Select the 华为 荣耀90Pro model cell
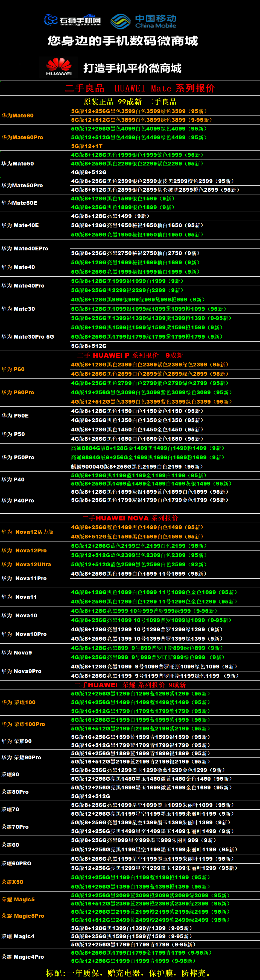This screenshot has width=260, height=980. (x=35, y=758)
